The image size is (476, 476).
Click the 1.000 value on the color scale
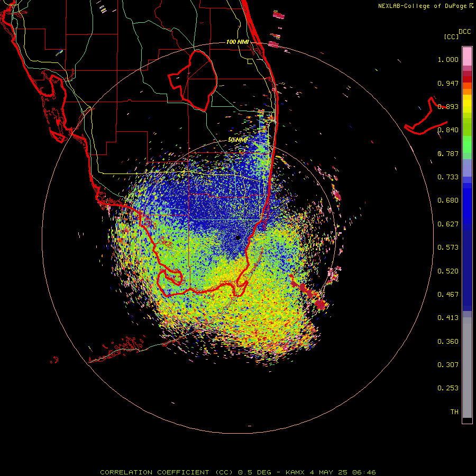coord(448,59)
